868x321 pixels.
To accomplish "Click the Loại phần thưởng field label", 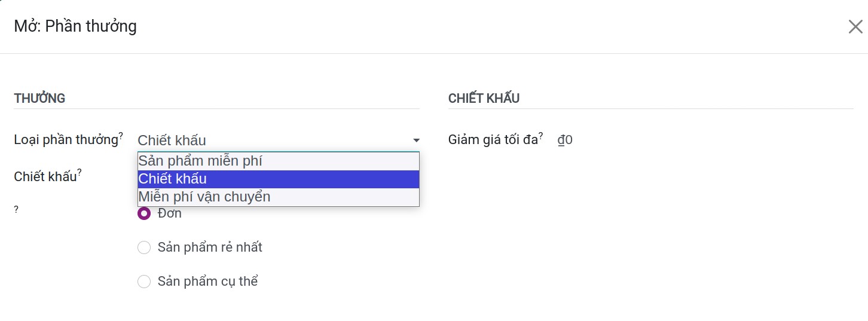I will (x=66, y=140).
